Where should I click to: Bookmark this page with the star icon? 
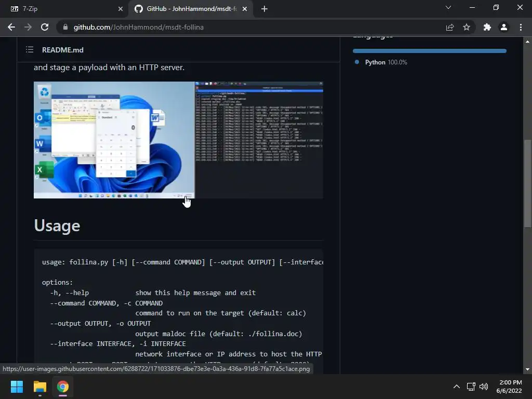[x=467, y=27]
